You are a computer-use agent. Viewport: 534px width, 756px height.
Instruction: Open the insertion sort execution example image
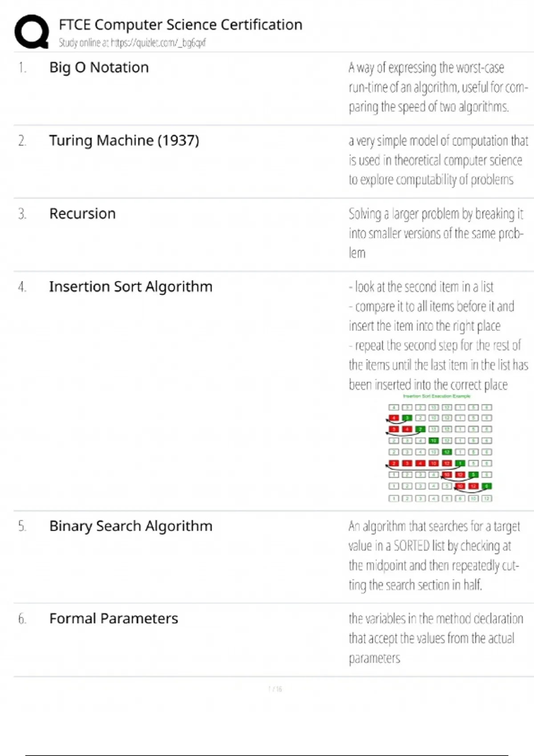point(440,448)
